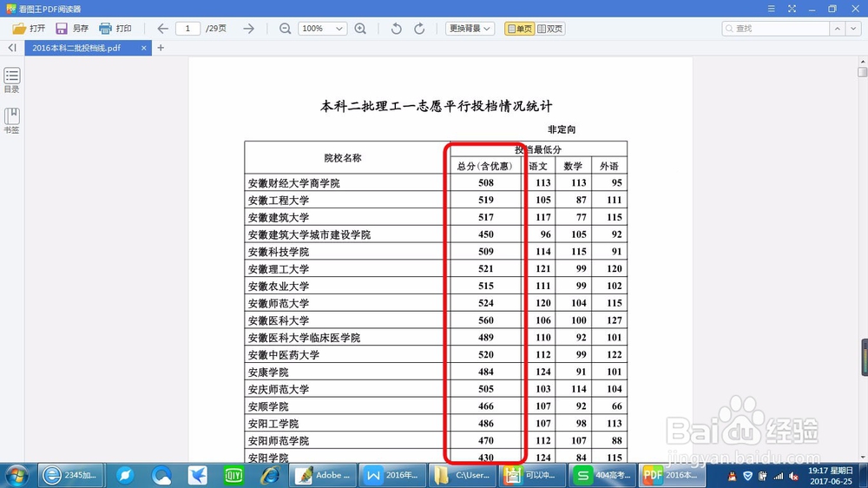Switch to 可以冲 taskbar item

[x=532, y=475]
